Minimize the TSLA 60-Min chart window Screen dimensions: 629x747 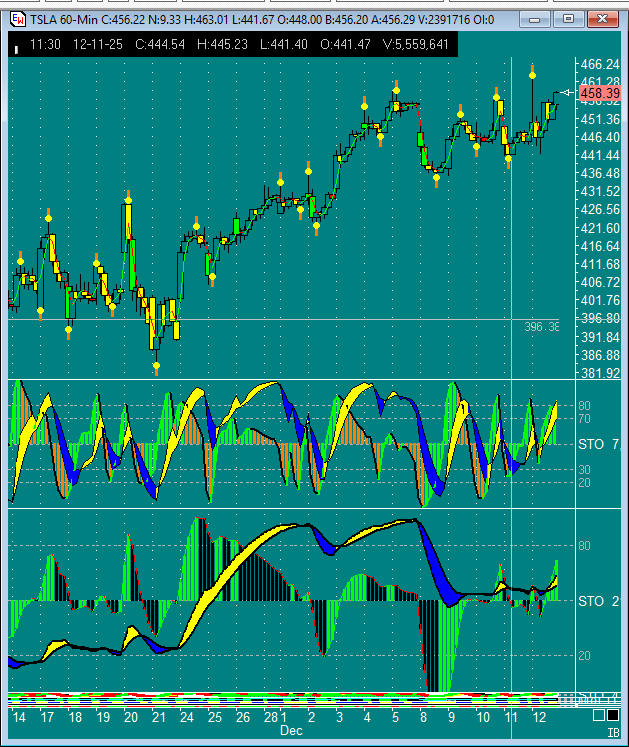click(x=541, y=19)
